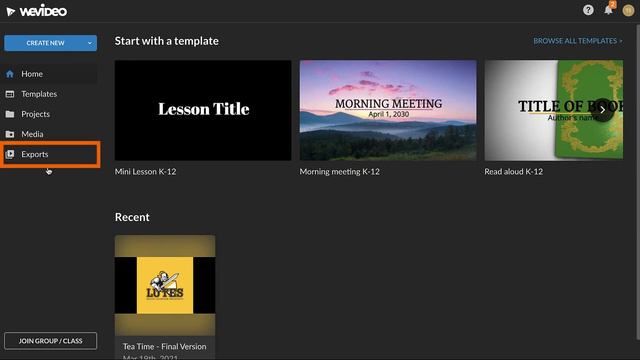
Task: Click the Morning meeting K-12 label
Action: [340, 171]
